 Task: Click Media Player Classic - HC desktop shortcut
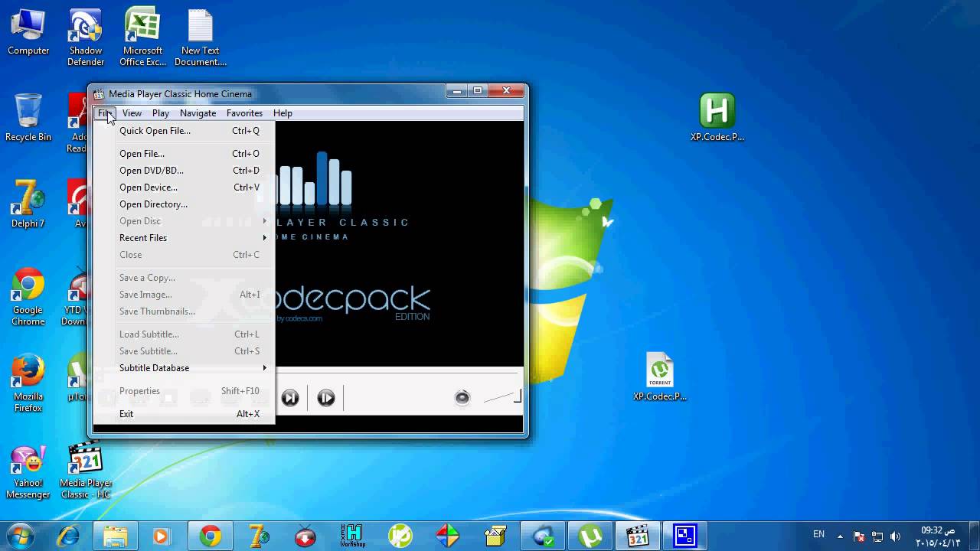(86, 470)
